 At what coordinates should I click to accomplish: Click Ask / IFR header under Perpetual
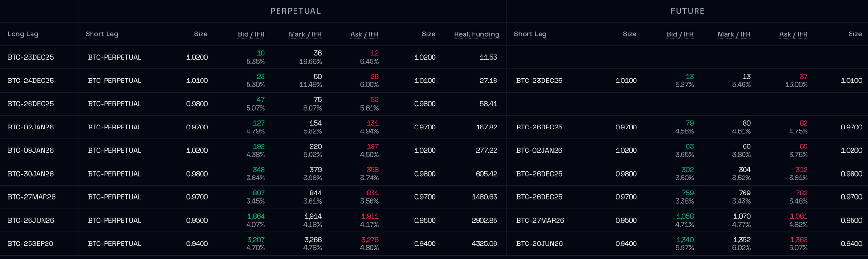(x=364, y=34)
